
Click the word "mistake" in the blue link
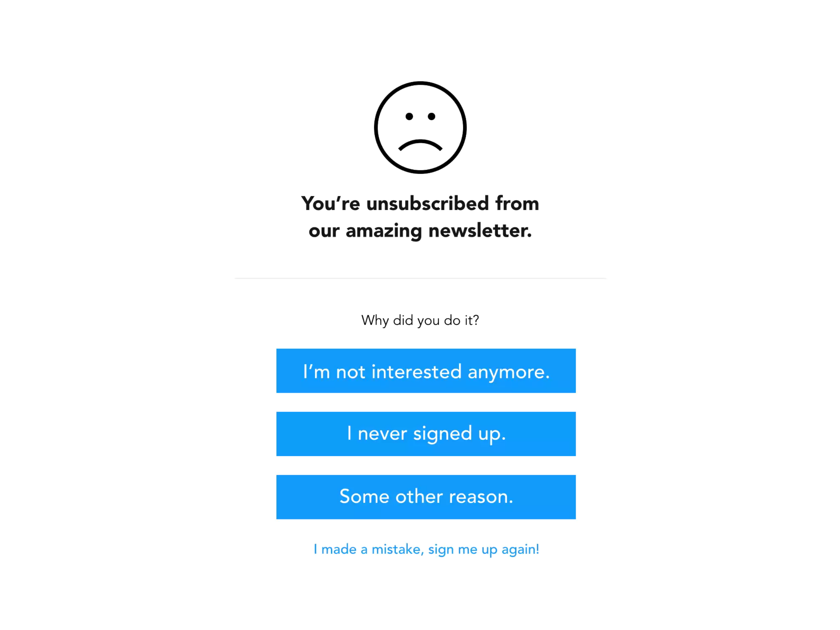[x=396, y=549]
